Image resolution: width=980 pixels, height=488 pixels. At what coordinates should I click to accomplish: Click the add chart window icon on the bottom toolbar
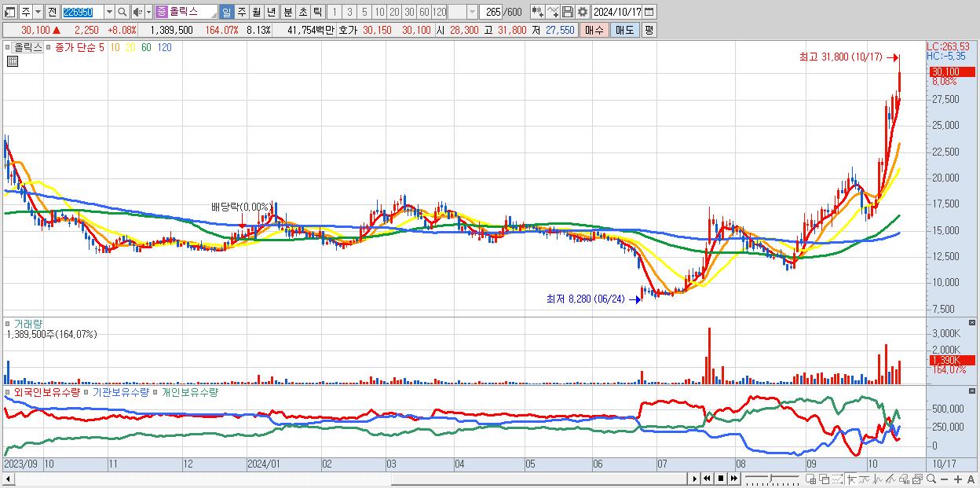(x=811, y=479)
